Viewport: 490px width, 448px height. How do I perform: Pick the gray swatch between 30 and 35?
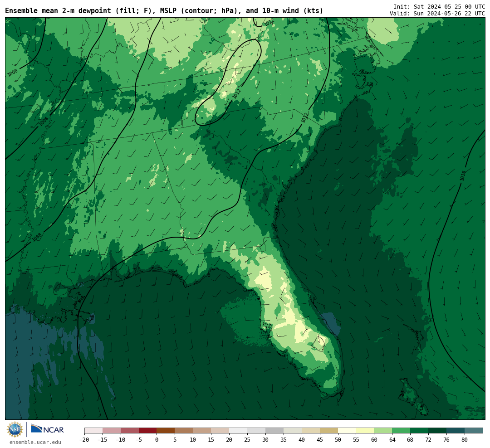[274, 431]
